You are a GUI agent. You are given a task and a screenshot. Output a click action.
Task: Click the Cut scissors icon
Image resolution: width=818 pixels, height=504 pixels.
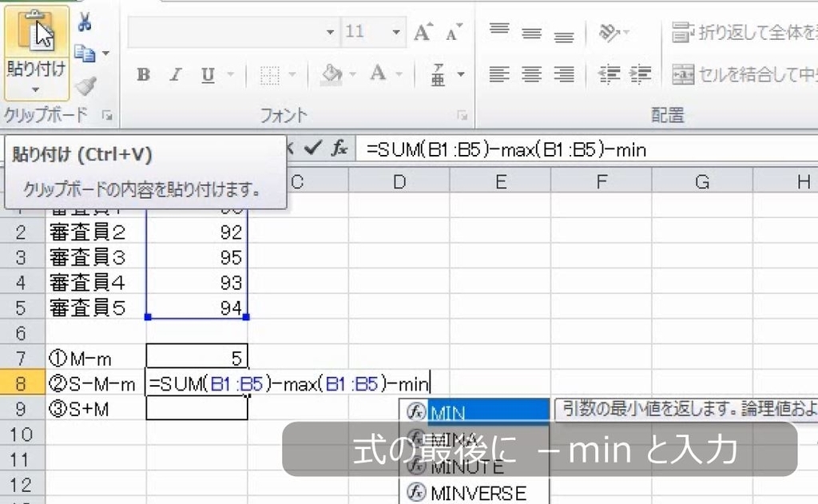pos(85,22)
